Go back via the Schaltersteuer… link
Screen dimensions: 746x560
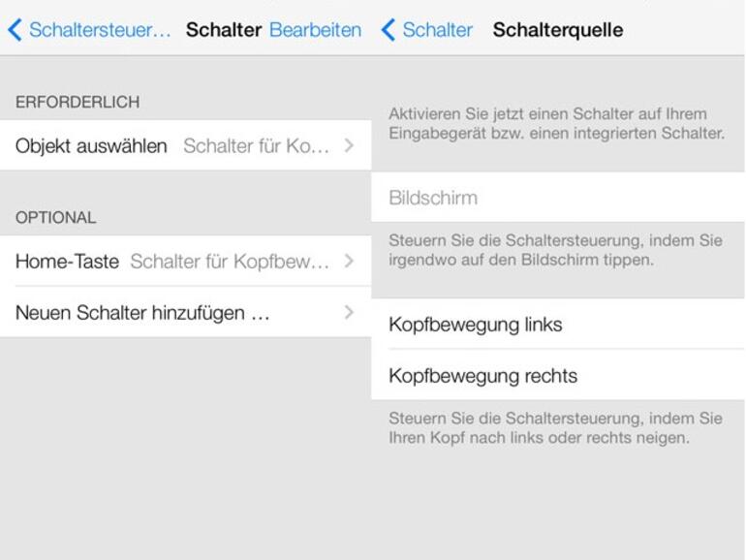point(99,30)
